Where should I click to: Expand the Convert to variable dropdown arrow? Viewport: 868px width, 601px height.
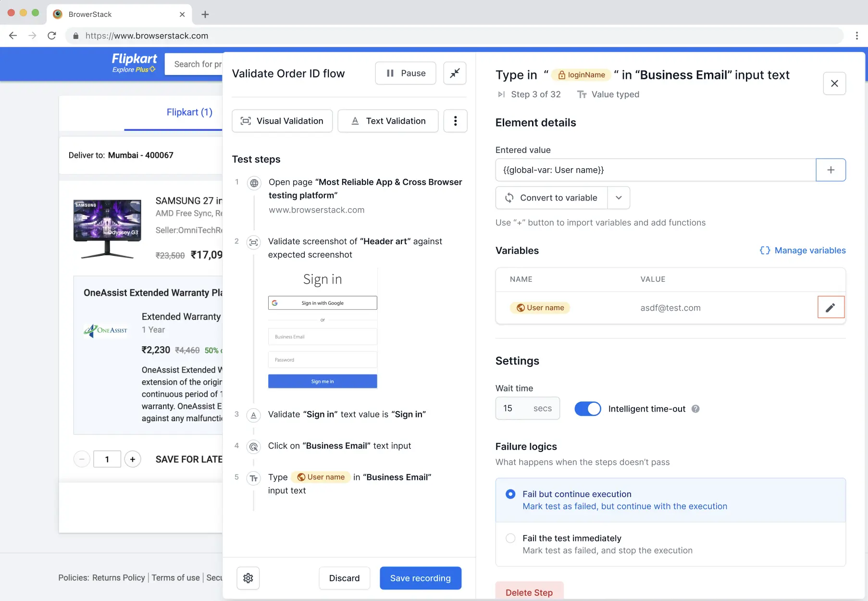tap(619, 198)
